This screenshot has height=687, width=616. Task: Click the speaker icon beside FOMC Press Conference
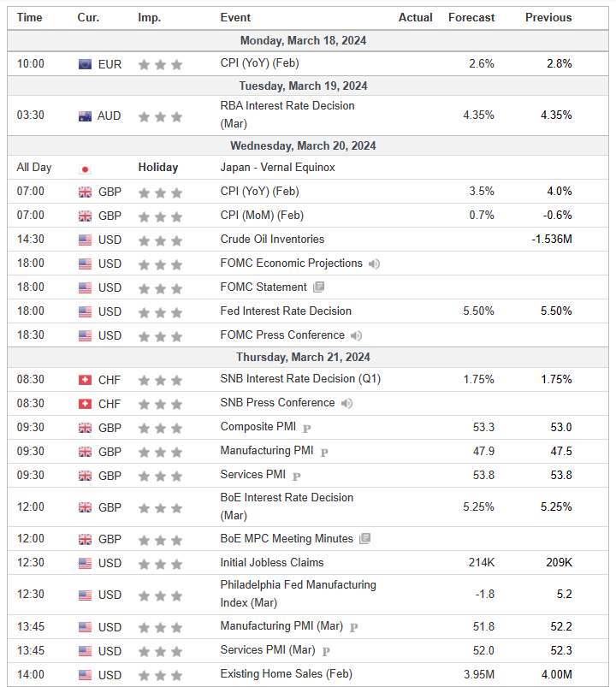click(x=356, y=335)
